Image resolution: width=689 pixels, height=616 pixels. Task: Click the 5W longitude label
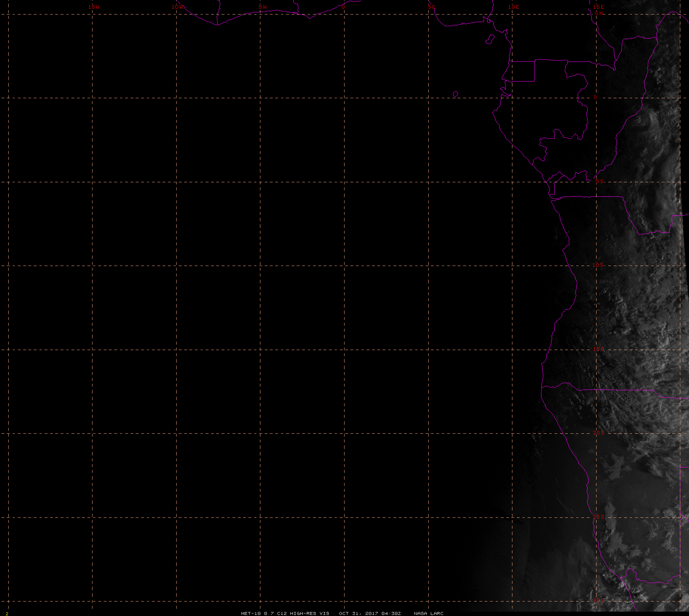click(263, 7)
